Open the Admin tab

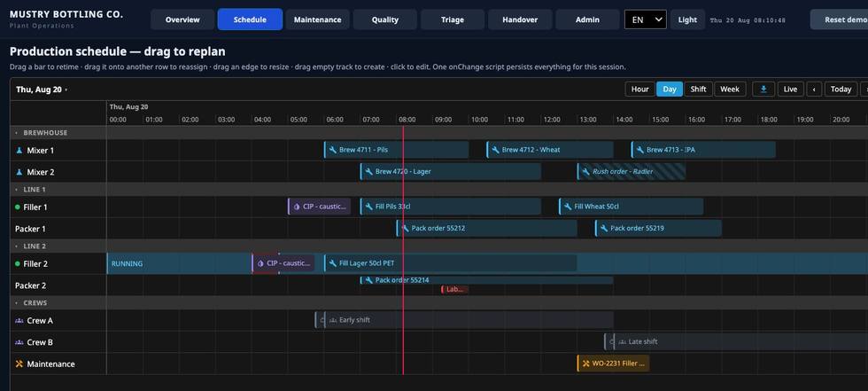(587, 20)
